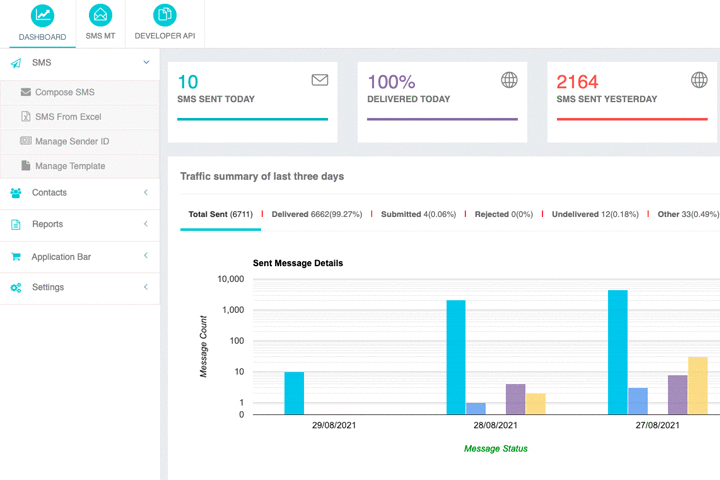Viewport: 720px width, 480px height.
Task: Expand the Application Bar menu chevron
Action: click(146, 256)
